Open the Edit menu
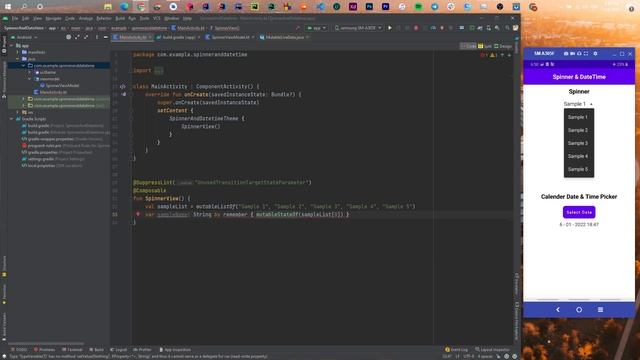Screen dimensions: 640x360 point(25,18)
